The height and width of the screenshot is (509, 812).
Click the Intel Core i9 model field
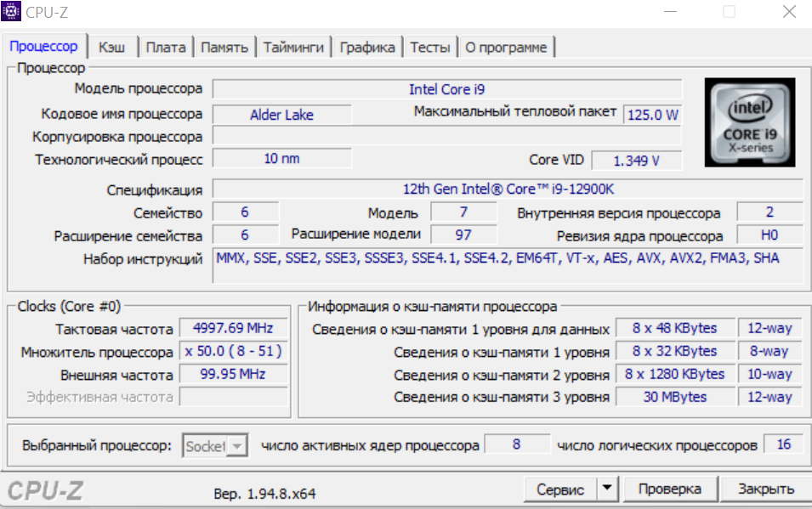[x=447, y=89]
